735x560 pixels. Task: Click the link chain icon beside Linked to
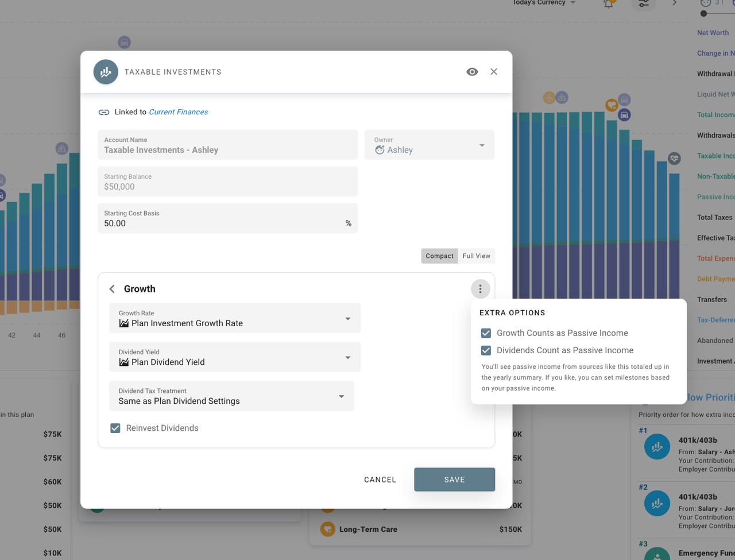pyautogui.click(x=104, y=112)
